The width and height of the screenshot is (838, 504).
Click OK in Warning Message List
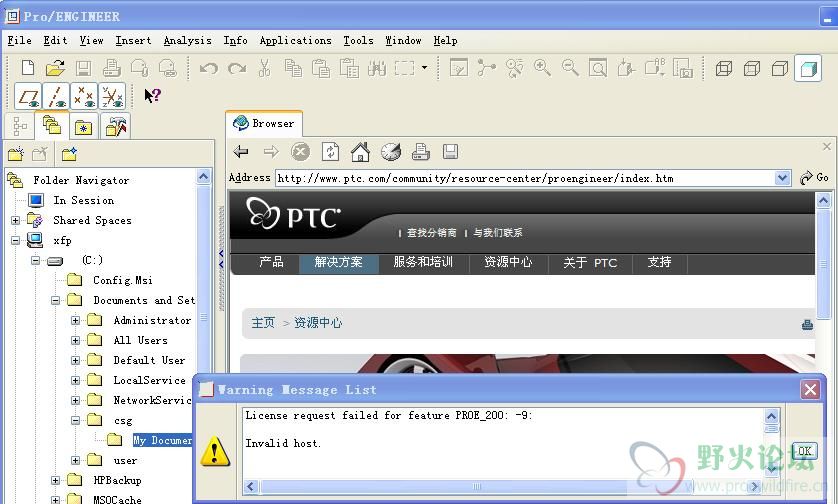[x=804, y=451]
